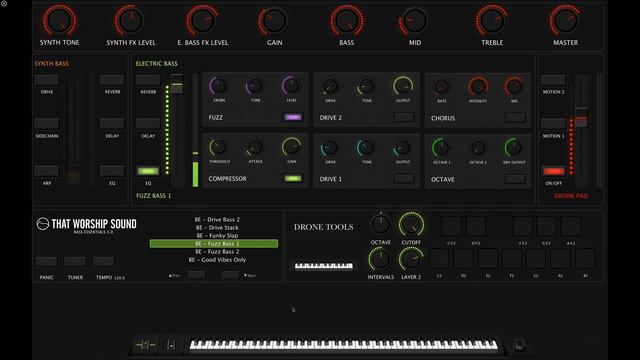The height and width of the screenshot is (360, 640).
Task: Click the TREBLE knob
Action: click(492, 20)
